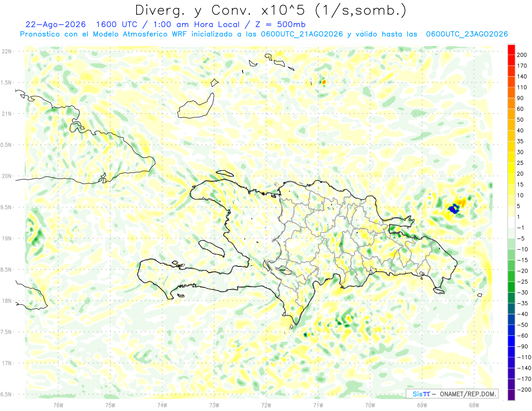Viewport: 532px width, 411px height.
Task: Click the '-5' color bar value
Action: tap(521, 239)
